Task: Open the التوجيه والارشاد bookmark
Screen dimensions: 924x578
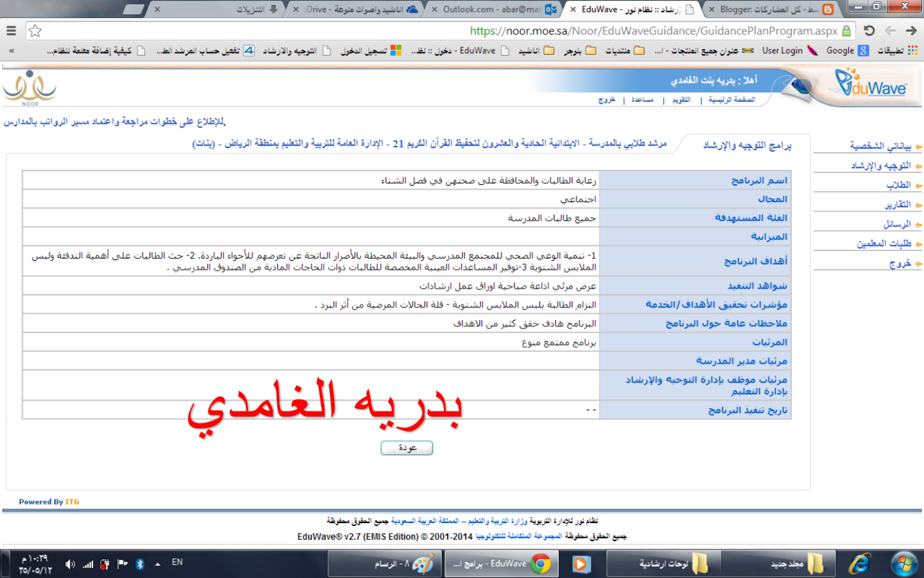Action: click(x=297, y=51)
